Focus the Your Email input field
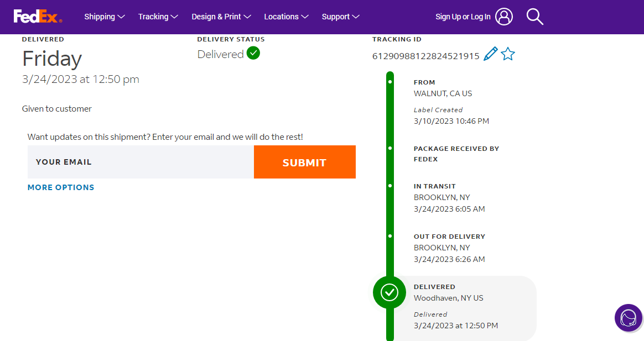Image resolution: width=644 pixels, height=341 pixels. [141, 162]
